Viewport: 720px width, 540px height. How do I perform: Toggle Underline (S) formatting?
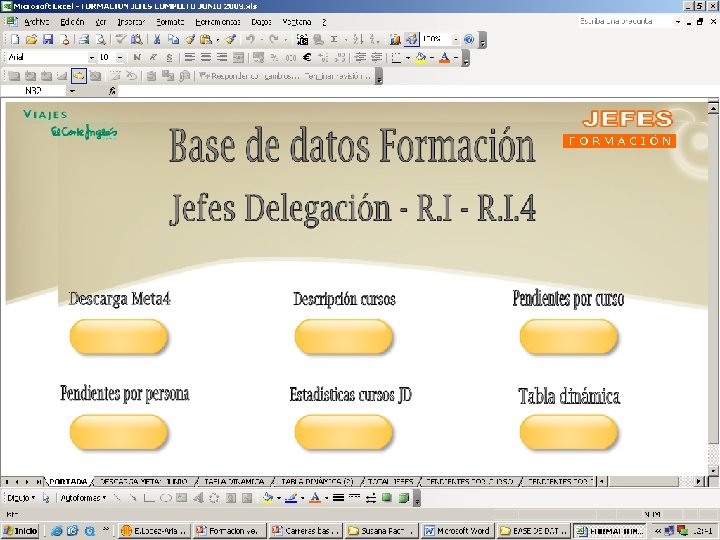(x=169, y=57)
